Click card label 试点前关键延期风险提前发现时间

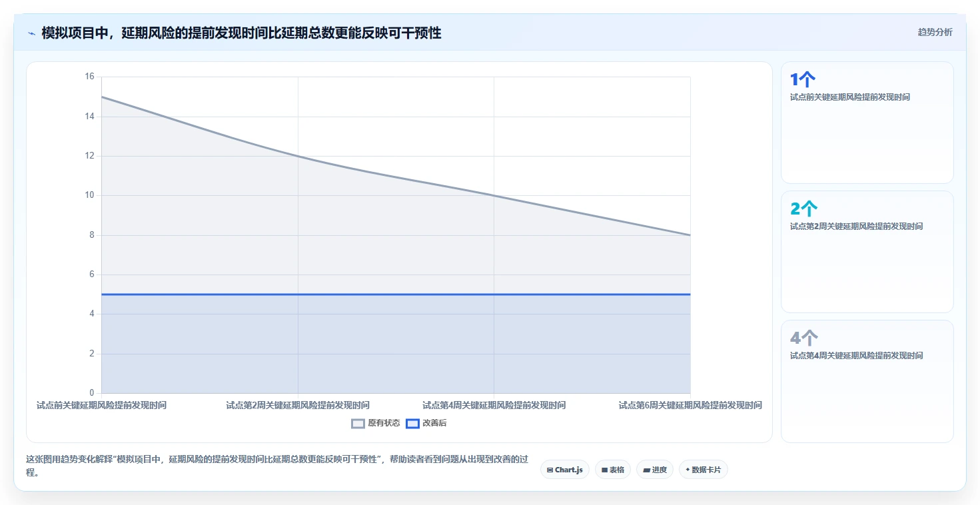point(850,97)
